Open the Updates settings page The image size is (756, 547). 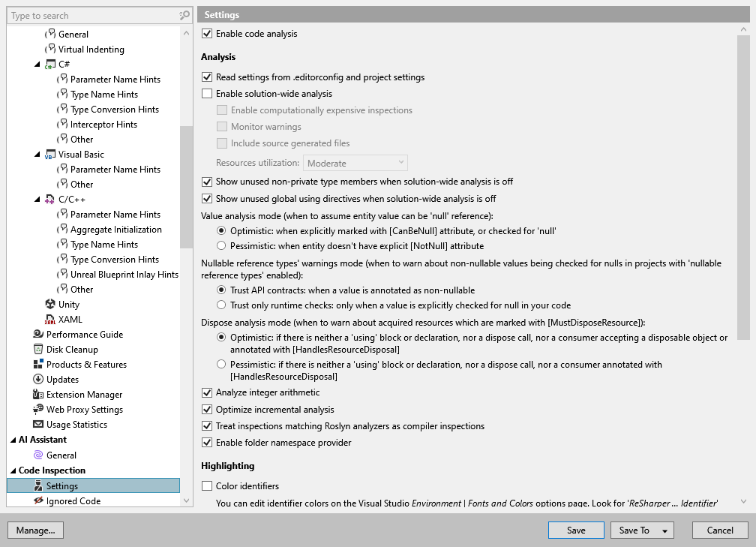coord(64,379)
